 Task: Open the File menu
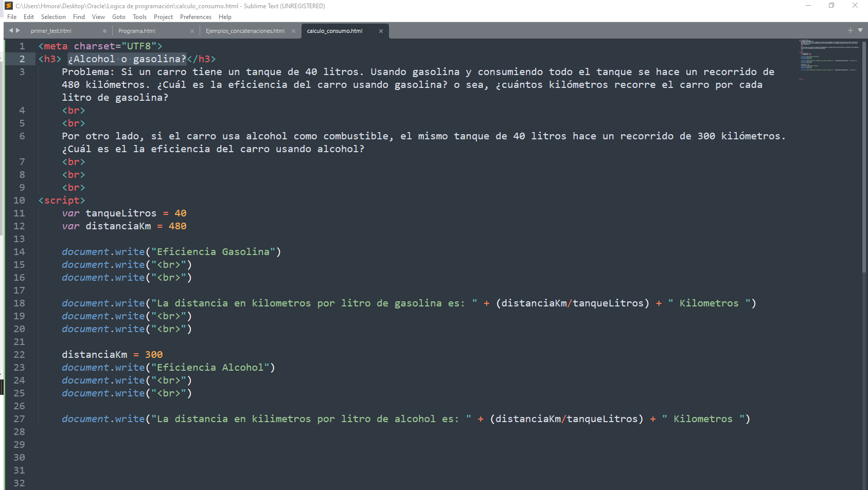(x=12, y=17)
